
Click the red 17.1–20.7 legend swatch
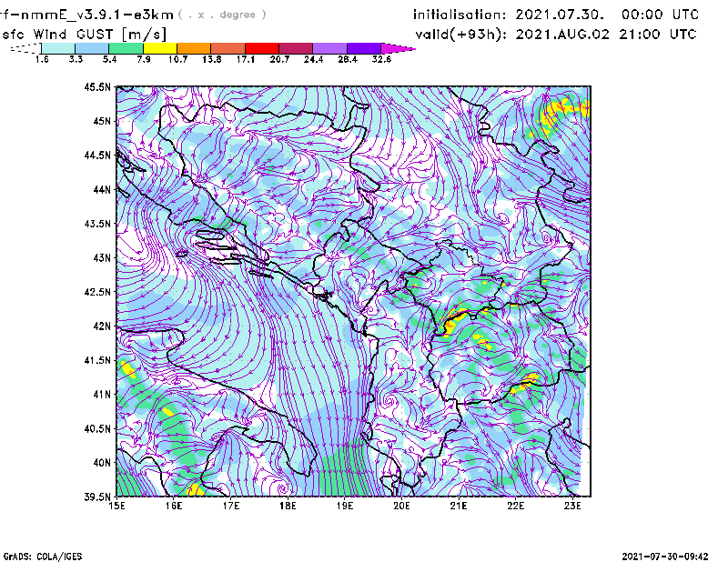(262, 48)
